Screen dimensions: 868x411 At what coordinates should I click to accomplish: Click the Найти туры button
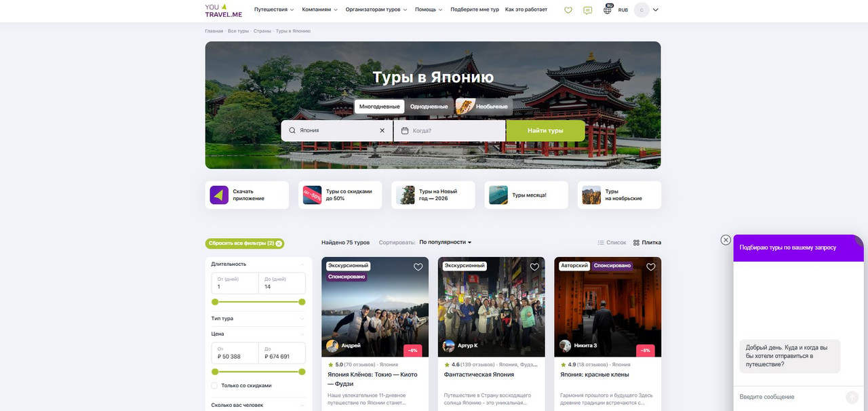pyautogui.click(x=545, y=130)
